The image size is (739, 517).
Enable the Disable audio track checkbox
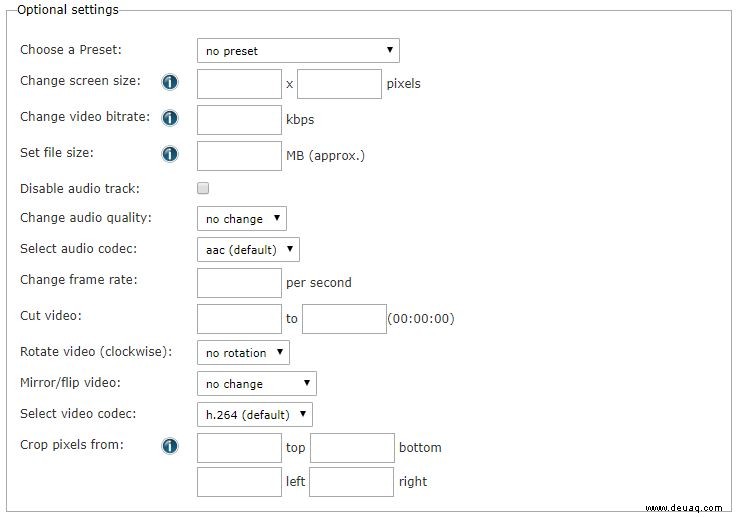[x=203, y=188]
